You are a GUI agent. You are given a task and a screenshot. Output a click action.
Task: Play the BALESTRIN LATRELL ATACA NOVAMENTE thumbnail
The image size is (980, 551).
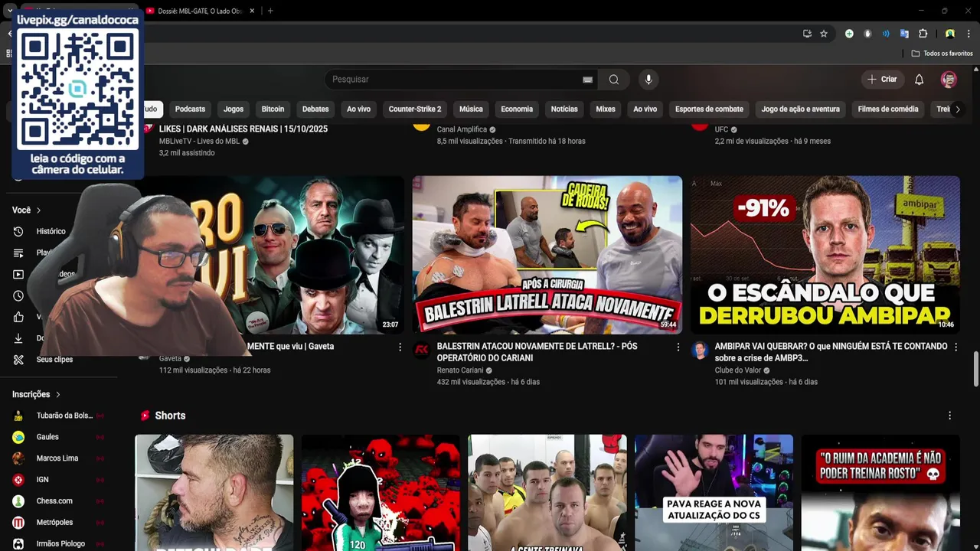coord(547,255)
